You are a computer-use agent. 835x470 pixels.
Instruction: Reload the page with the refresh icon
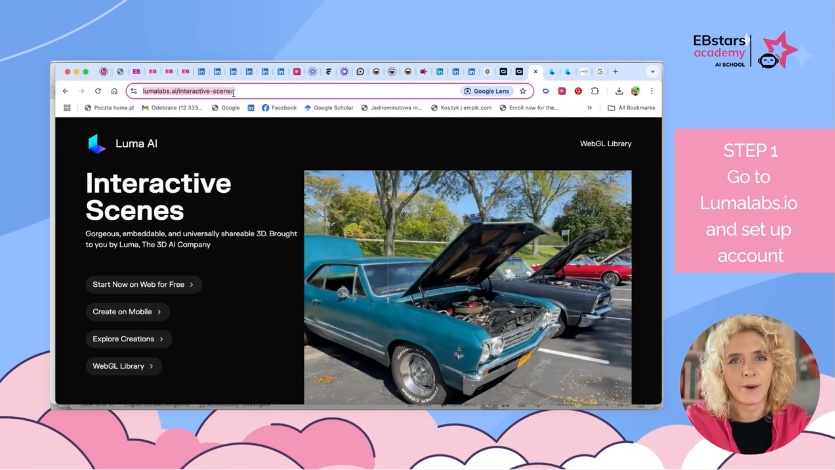pyautogui.click(x=97, y=91)
